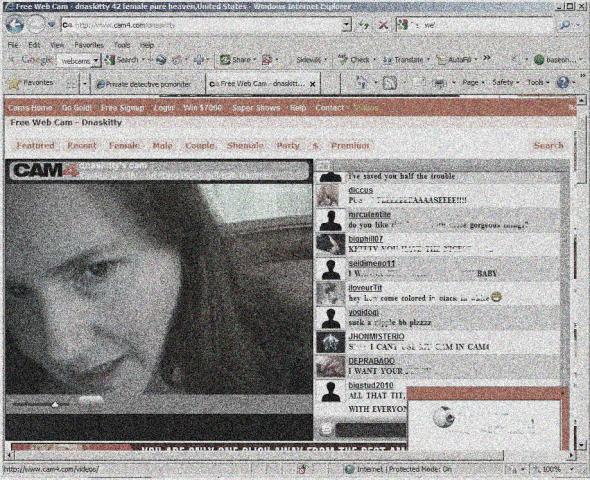Open the Favorites menu

(89, 45)
